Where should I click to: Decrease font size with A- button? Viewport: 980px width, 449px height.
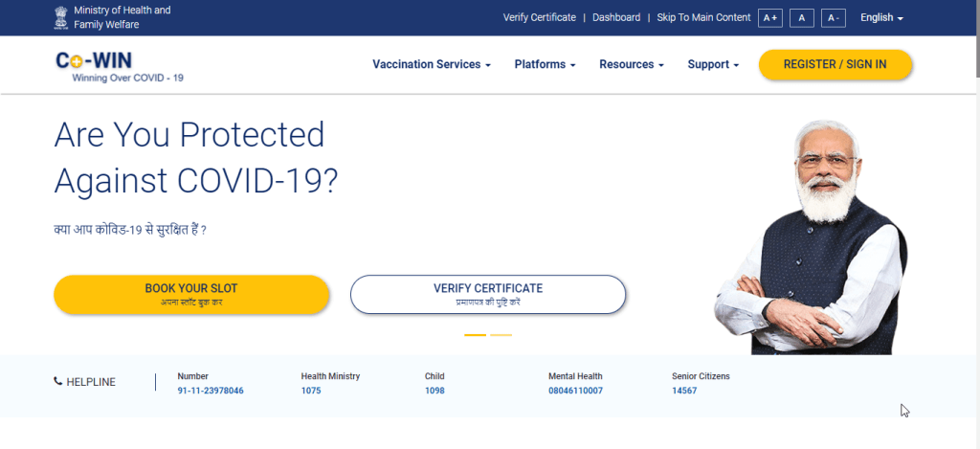point(834,18)
